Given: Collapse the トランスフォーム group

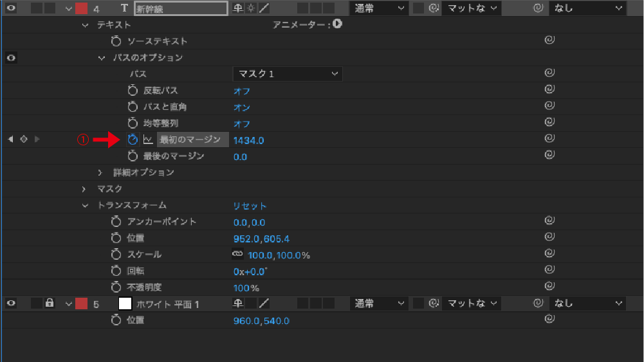Looking at the screenshot, I should [85, 206].
